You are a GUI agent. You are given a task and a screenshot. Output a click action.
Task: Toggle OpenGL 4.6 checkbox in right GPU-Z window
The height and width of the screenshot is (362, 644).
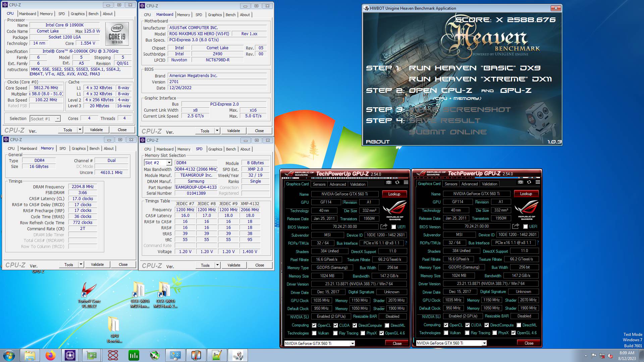(x=513, y=333)
